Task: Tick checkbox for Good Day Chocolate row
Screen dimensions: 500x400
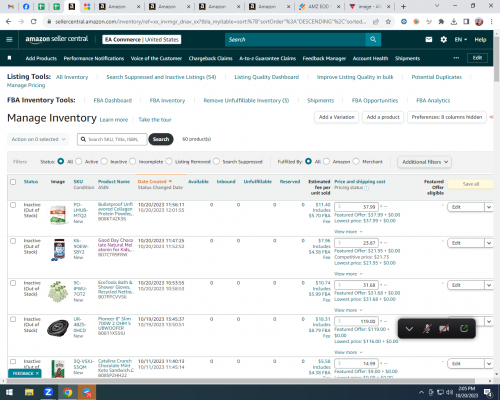Action: [x=13, y=241]
